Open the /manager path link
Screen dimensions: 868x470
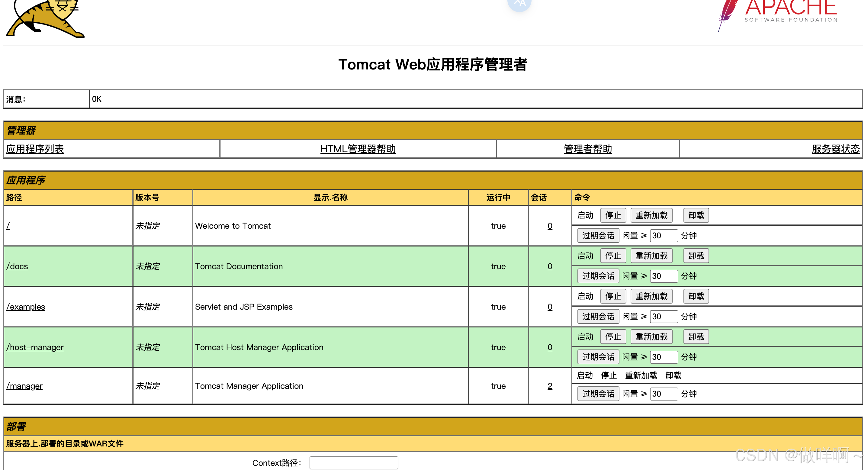coord(24,386)
